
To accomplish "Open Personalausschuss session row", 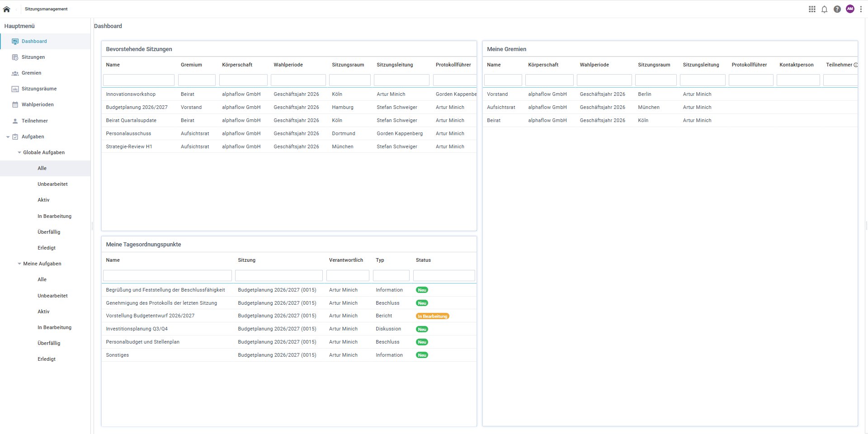I will pyautogui.click(x=289, y=134).
